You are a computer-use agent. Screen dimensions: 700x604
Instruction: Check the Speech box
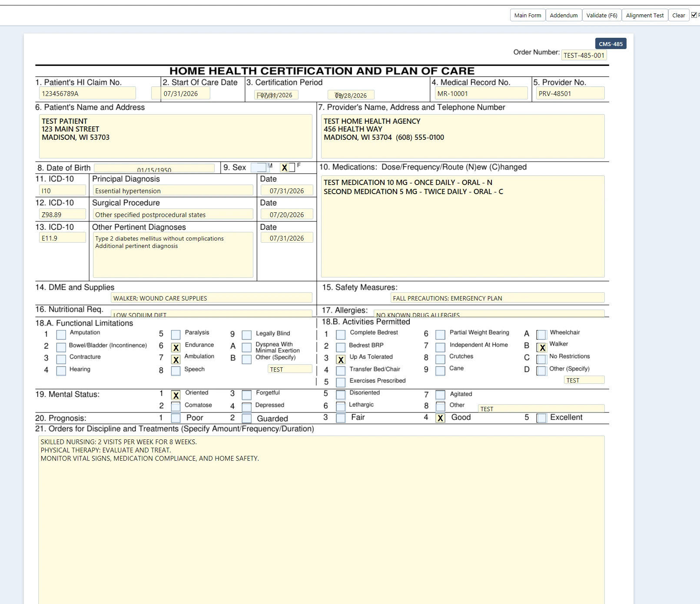pyautogui.click(x=176, y=371)
